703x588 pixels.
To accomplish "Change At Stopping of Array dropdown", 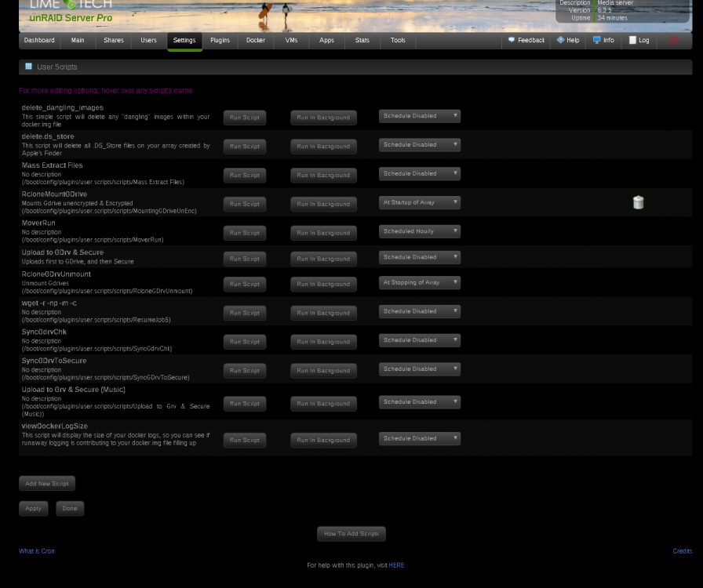I will (420, 283).
